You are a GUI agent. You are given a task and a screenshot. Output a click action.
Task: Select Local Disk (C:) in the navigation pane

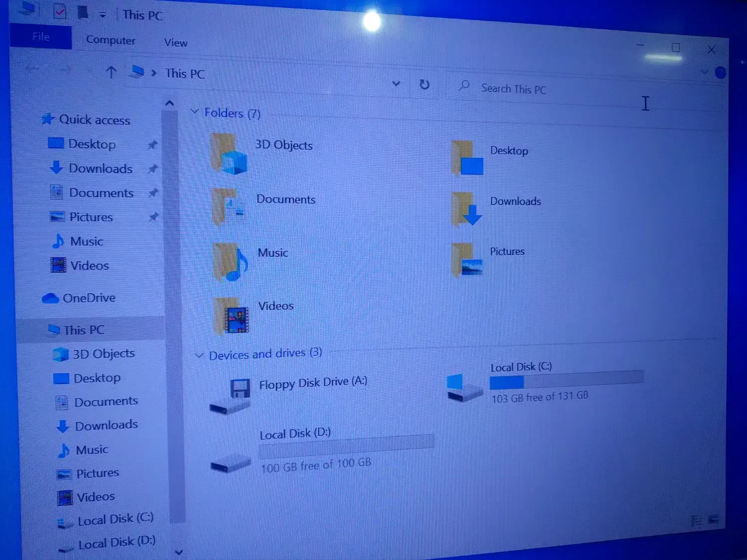click(116, 519)
